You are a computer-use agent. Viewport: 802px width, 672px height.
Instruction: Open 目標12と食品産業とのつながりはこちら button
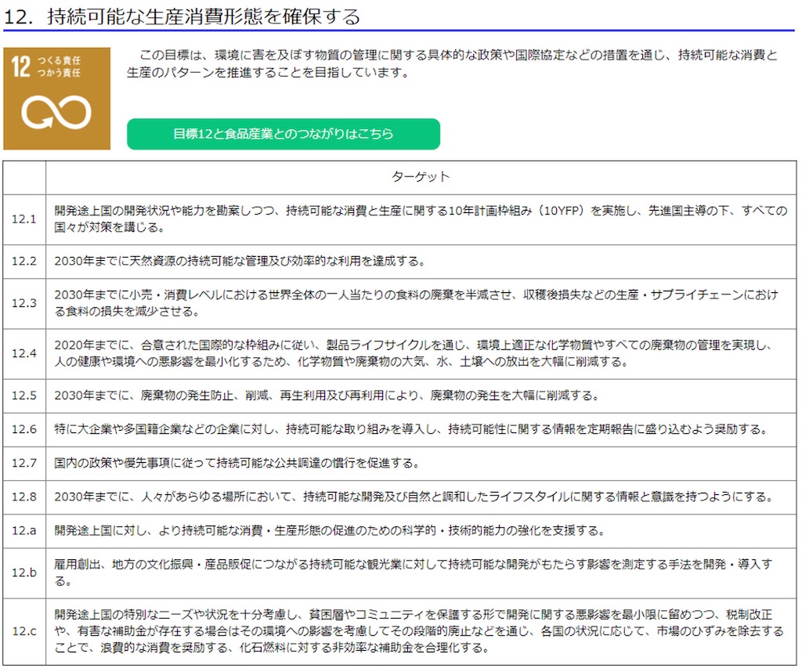click(284, 134)
